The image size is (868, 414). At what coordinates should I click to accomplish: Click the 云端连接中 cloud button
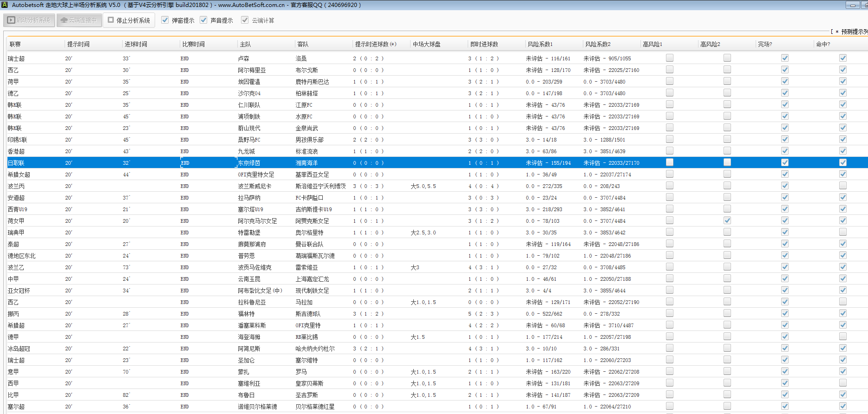coord(79,20)
